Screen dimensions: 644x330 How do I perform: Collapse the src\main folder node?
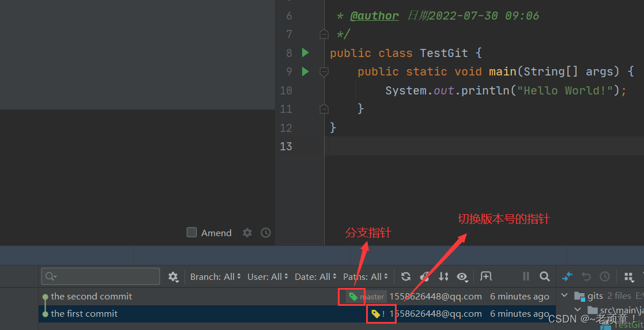coord(578,309)
